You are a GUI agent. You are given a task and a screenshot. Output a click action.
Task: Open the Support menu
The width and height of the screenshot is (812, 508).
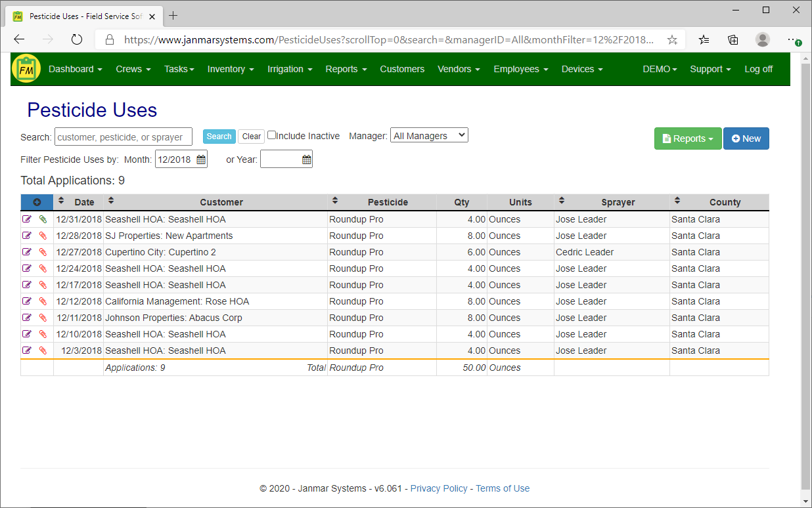710,69
